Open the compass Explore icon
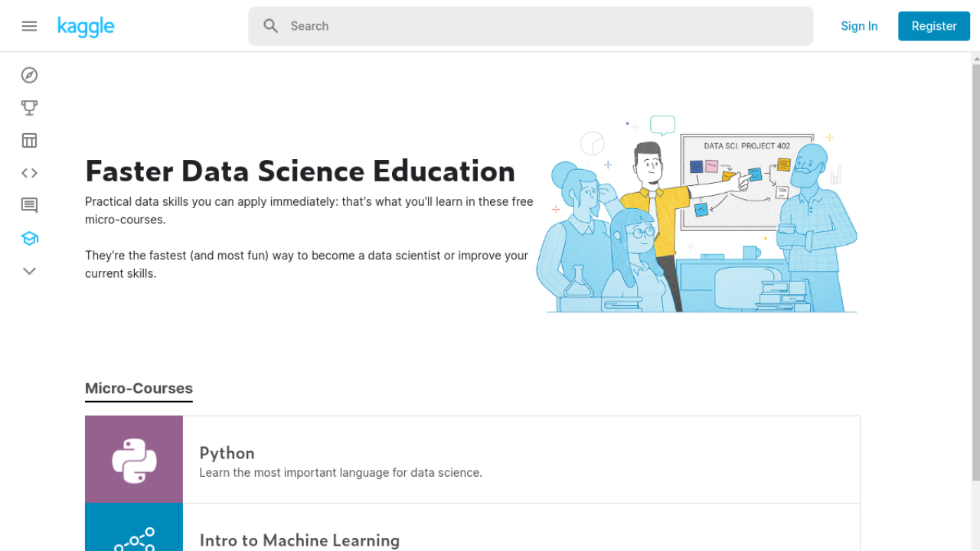The height and width of the screenshot is (551, 980). (29, 75)
